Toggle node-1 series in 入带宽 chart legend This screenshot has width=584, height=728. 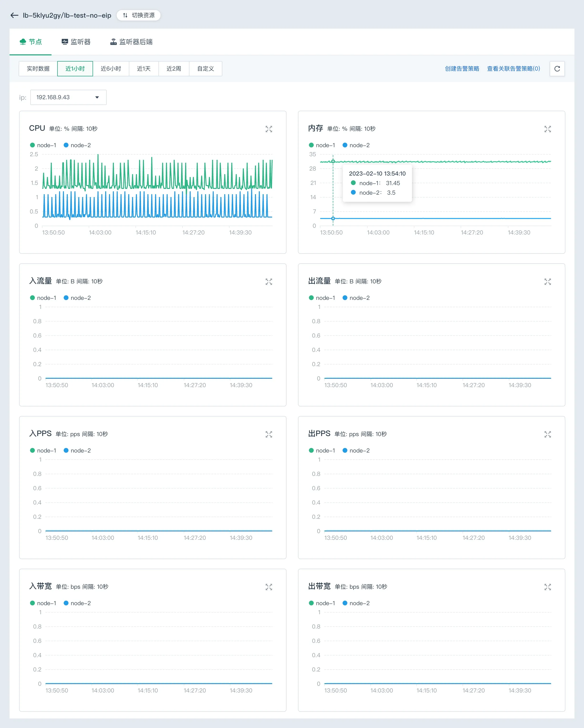[x=43, y=603]
